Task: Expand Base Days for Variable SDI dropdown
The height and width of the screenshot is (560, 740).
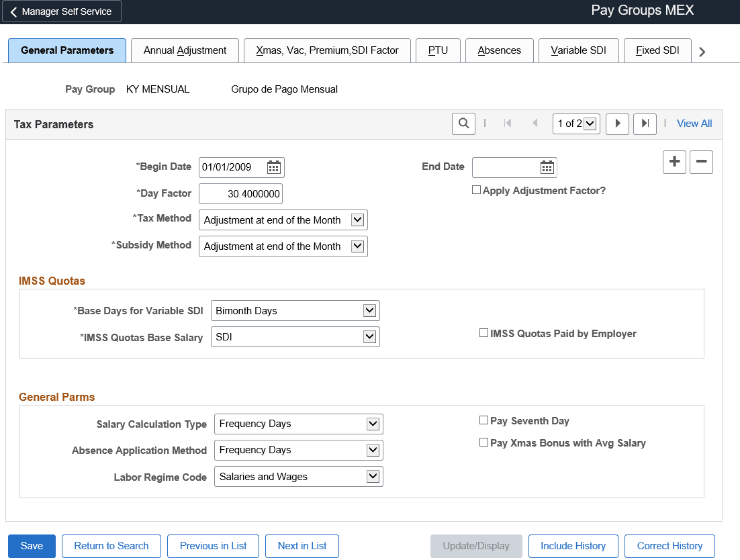Action: [295, 310]
